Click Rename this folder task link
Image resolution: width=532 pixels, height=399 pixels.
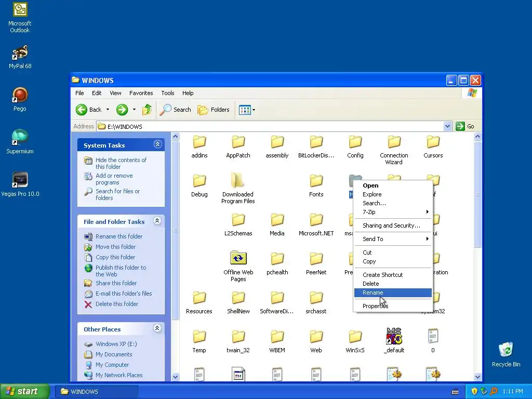coord(119,236)
